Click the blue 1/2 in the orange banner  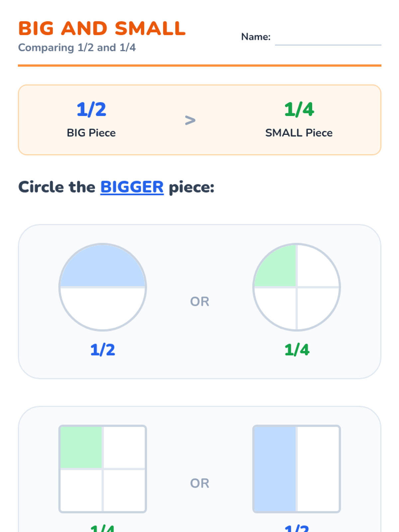tap(91, 109)
